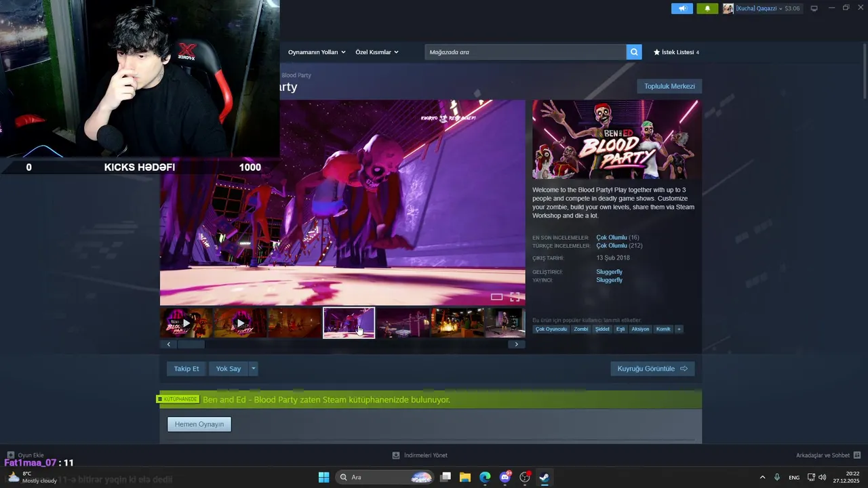Image resolution: width=868 pixels, height=488 pixels.
Task: Select the Şiddet tag
Action: tap(602, 329)
